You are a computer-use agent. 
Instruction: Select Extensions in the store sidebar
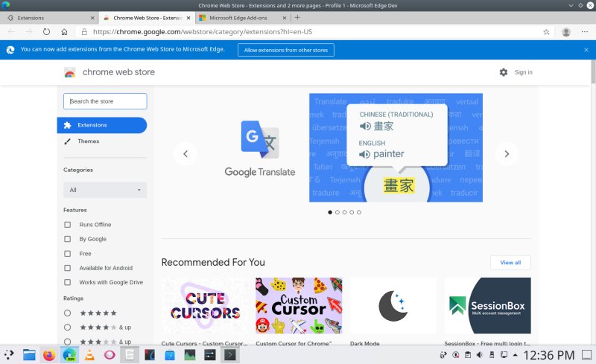coord(102,125)
